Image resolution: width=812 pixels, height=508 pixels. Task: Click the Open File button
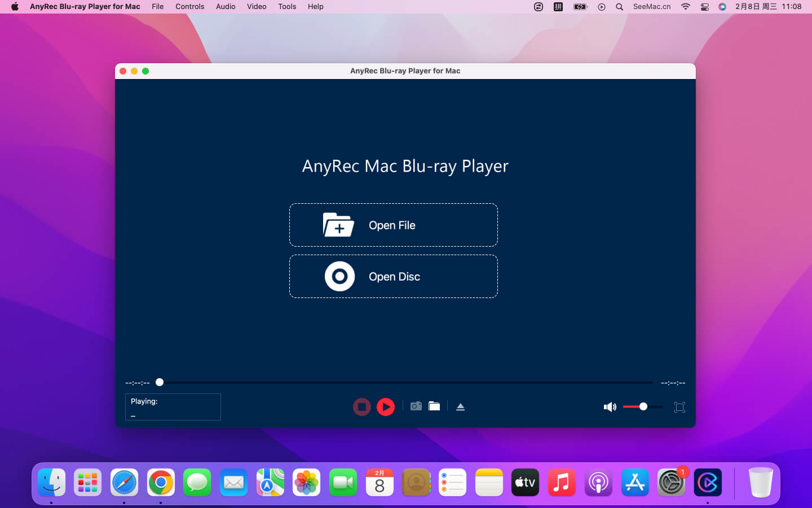[393, 225]
